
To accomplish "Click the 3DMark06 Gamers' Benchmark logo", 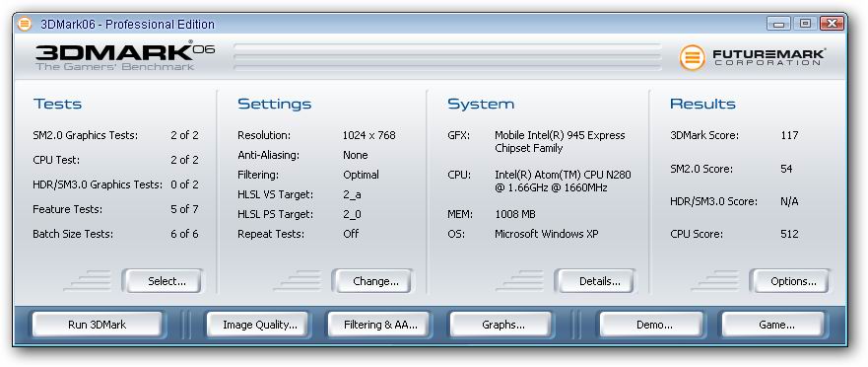I will 124,55.
